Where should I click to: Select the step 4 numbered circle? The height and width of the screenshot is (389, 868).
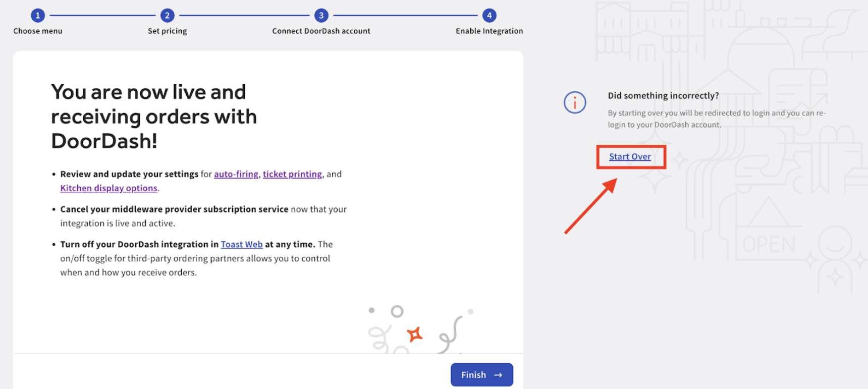pos(489,16)
